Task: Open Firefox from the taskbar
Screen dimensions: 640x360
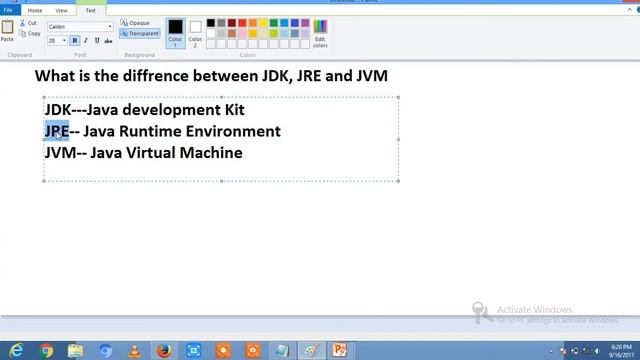Action: 164,351
